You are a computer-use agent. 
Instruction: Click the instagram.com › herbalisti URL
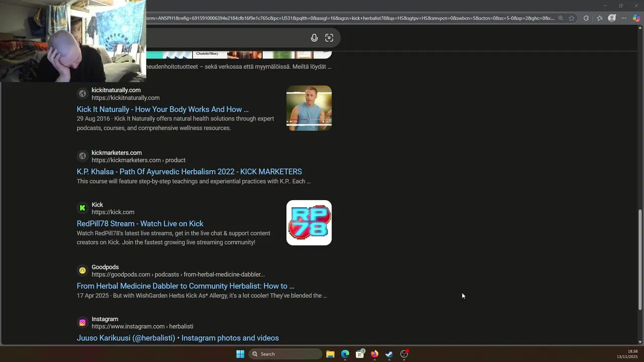coord(142,327)
